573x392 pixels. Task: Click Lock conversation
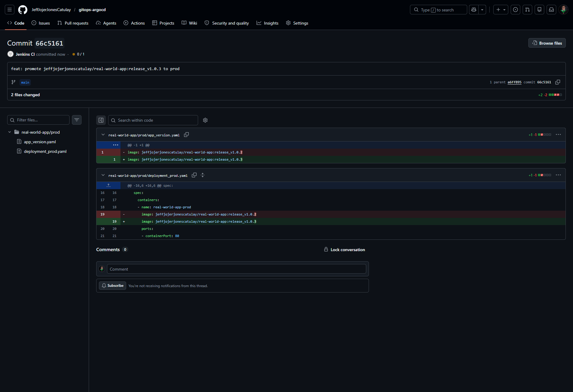click(344, 250)
